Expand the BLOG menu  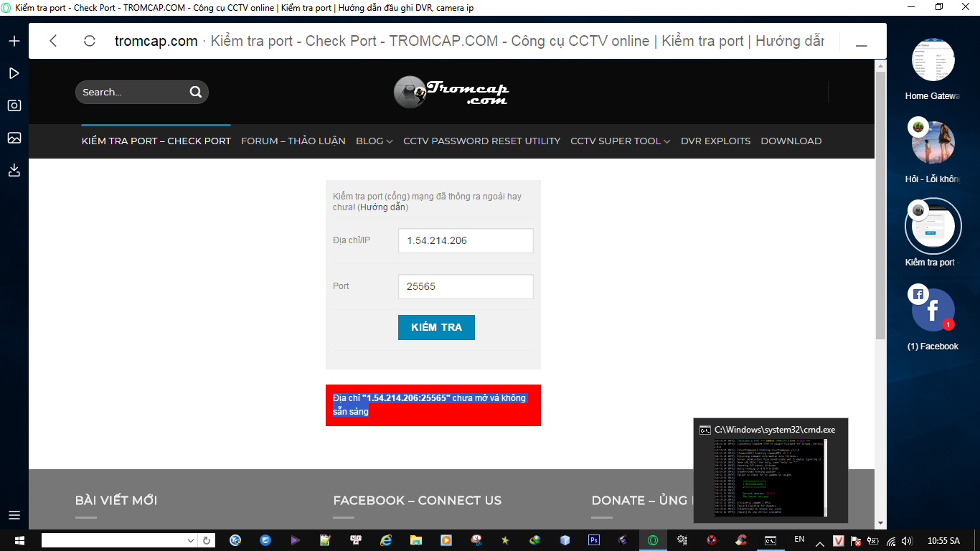[x=374, y=141]
